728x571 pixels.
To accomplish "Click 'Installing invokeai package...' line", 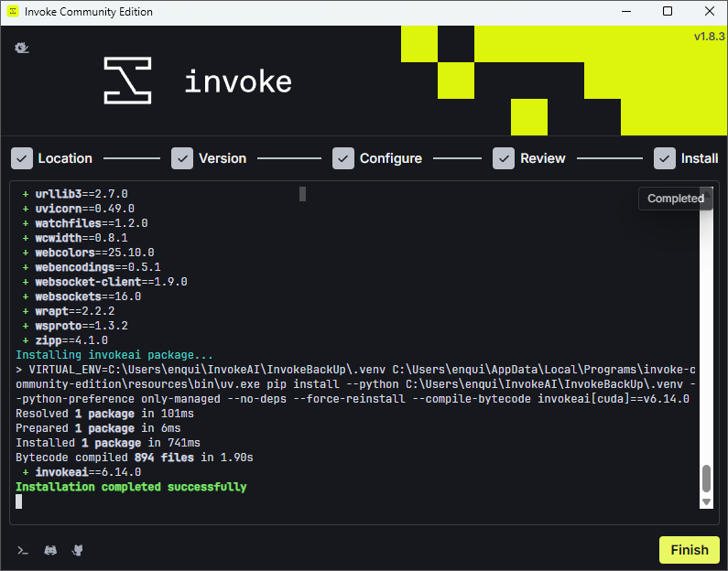I will [x=114, y=355].
